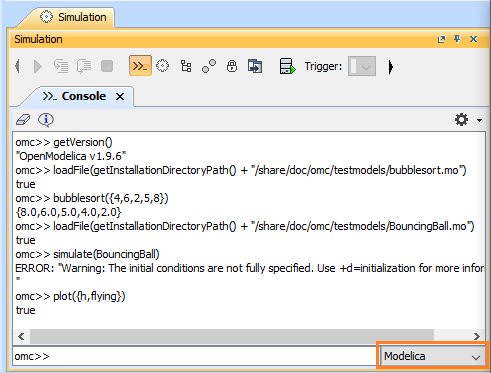491x373 pixels.
Task: Pin the Simulation panel
Action: 457,39
